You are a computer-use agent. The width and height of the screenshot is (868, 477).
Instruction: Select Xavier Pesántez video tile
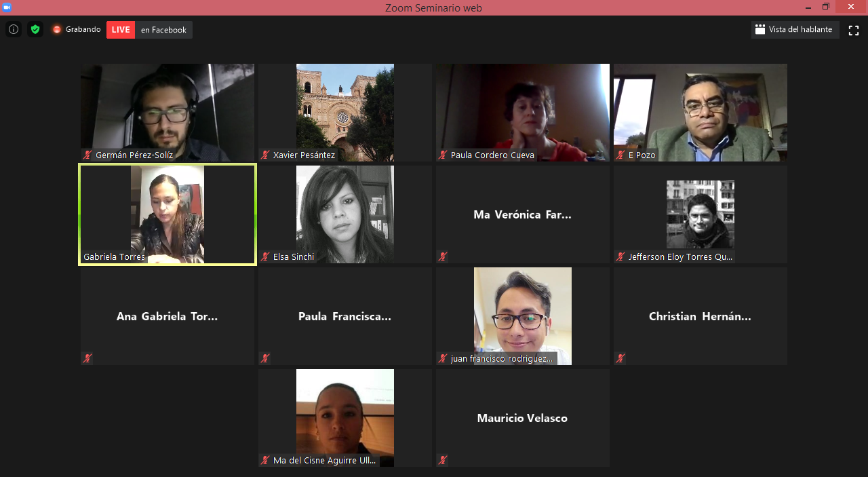coord(345,113)
